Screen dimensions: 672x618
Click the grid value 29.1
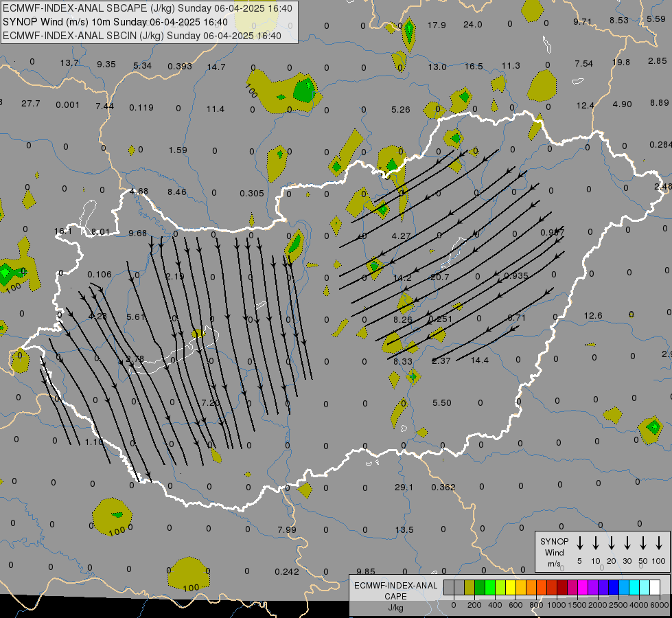(404, 488)
